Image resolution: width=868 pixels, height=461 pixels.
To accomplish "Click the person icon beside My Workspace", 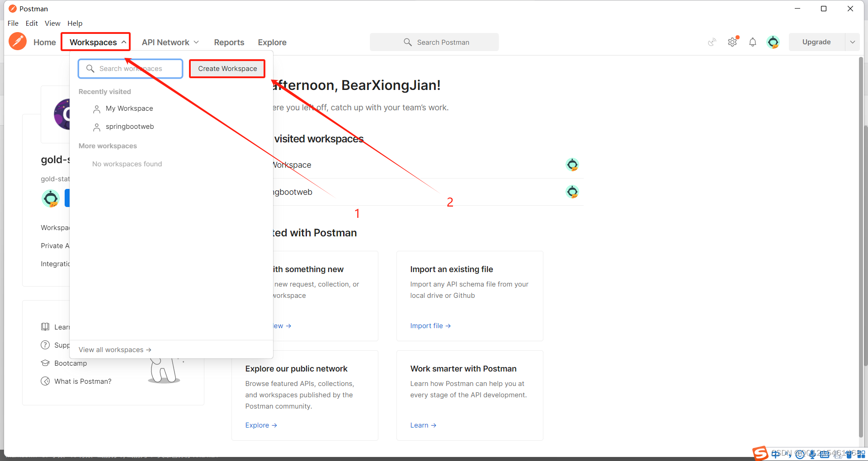I will [97, 109].
